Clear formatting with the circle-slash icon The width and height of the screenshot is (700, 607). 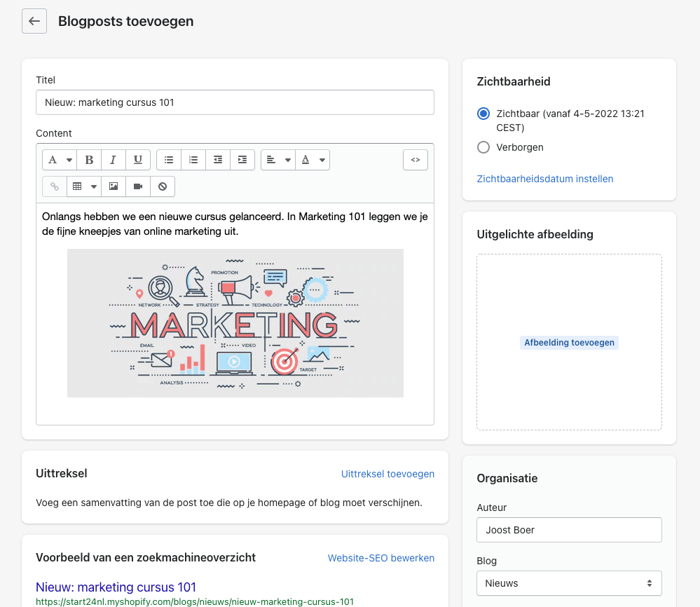click(163, 186)
